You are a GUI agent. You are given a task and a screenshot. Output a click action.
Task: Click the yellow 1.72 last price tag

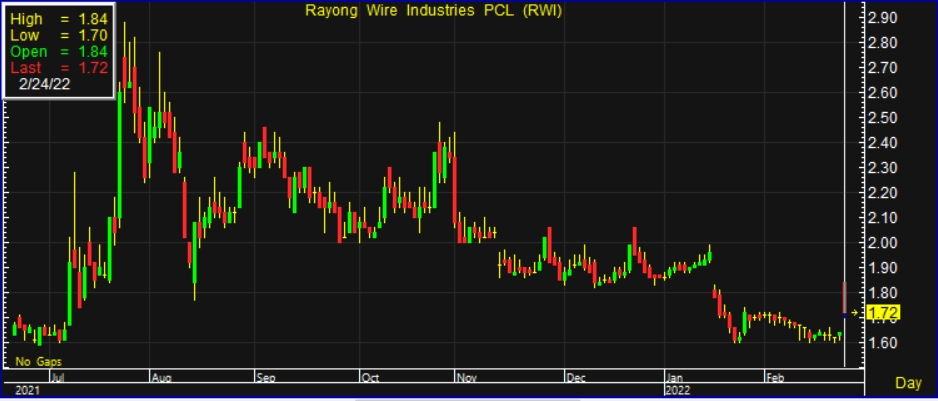(882, 312)
